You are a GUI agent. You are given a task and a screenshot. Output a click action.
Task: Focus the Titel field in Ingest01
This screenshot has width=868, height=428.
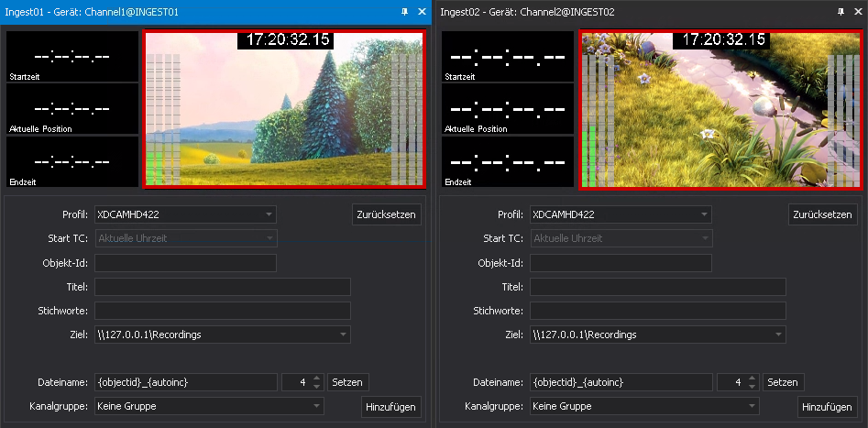coord(223,287)
